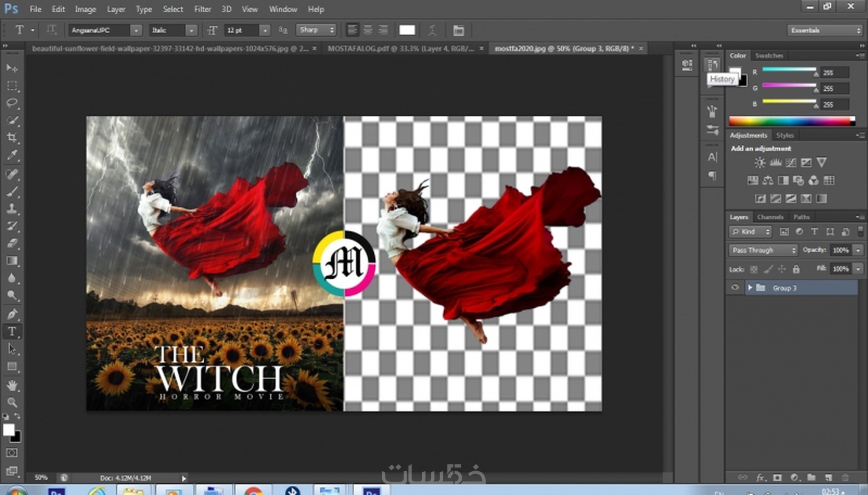This screenshot has width=868, height=495.
Task: Select the Zoom tool
Action: (x=12, y=402)
